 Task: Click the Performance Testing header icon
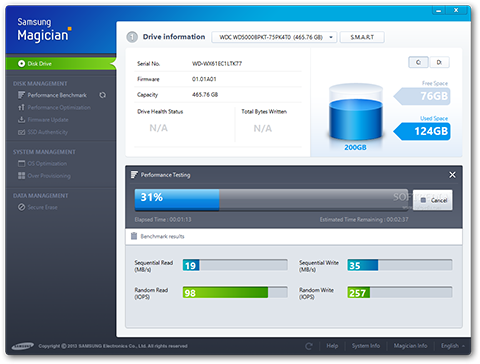coord(134,175)
